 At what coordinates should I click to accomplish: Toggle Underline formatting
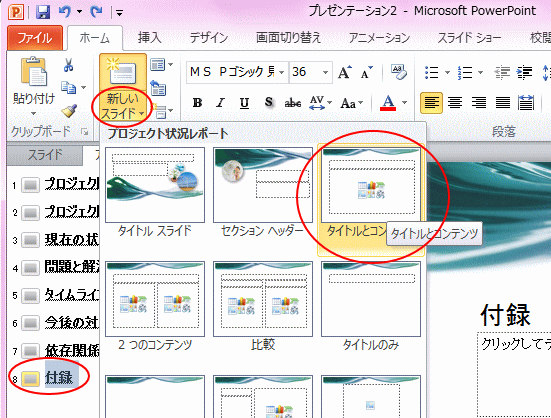(244, 103)
